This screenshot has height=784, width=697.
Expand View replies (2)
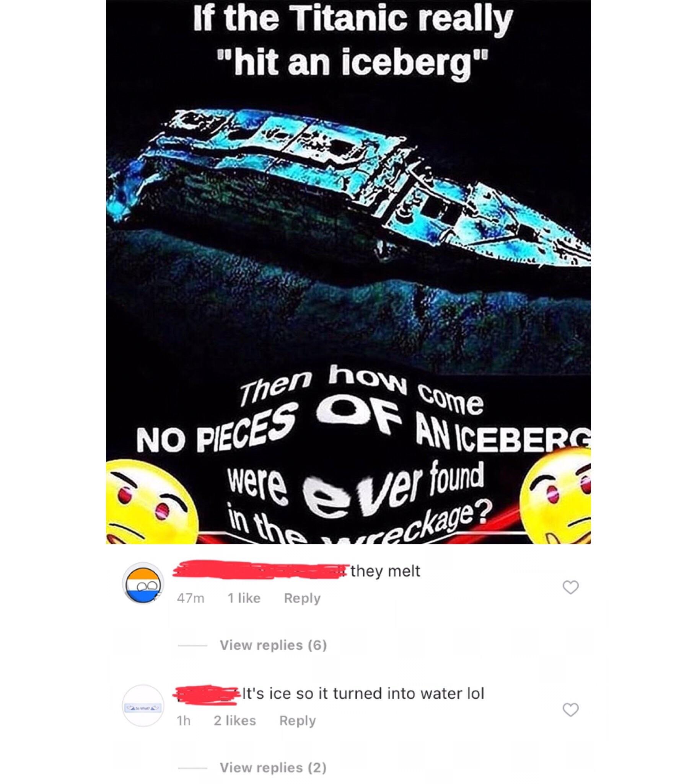point(273,768)
